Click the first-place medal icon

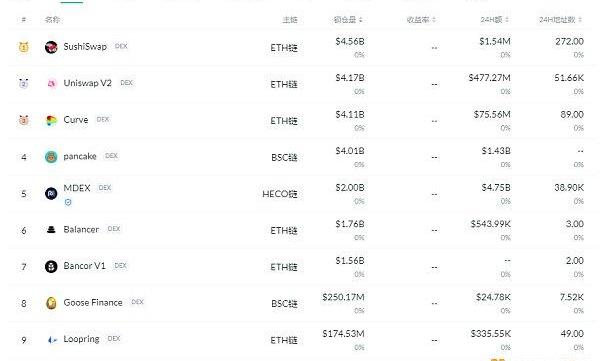pyautogui.click(x=24, y=47)
